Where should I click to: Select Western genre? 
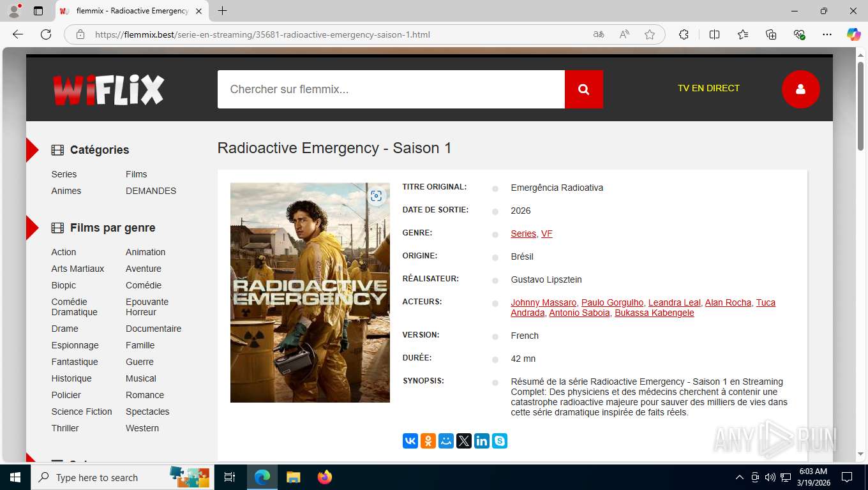[x=142, y=428]
